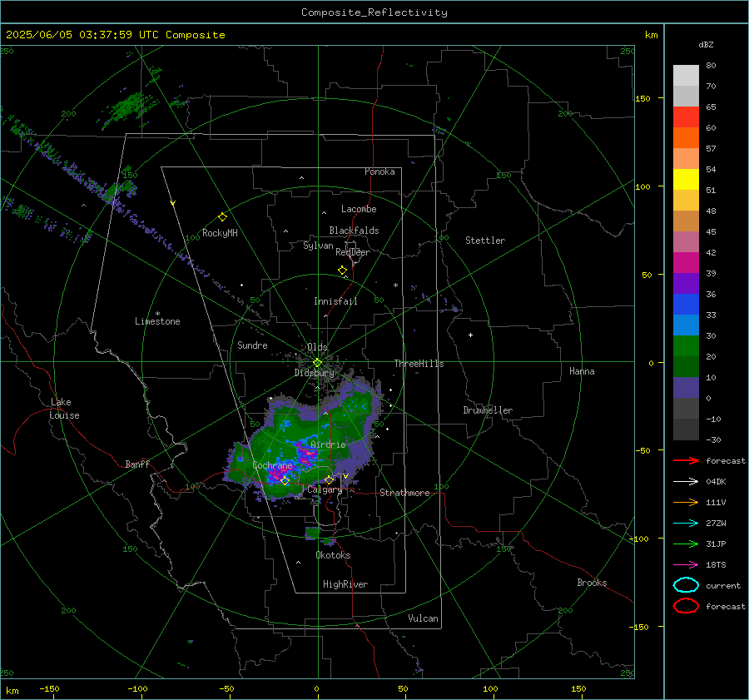
Task: Click the Composite_Reflectivity title text
Action: (x=374, y=12)
